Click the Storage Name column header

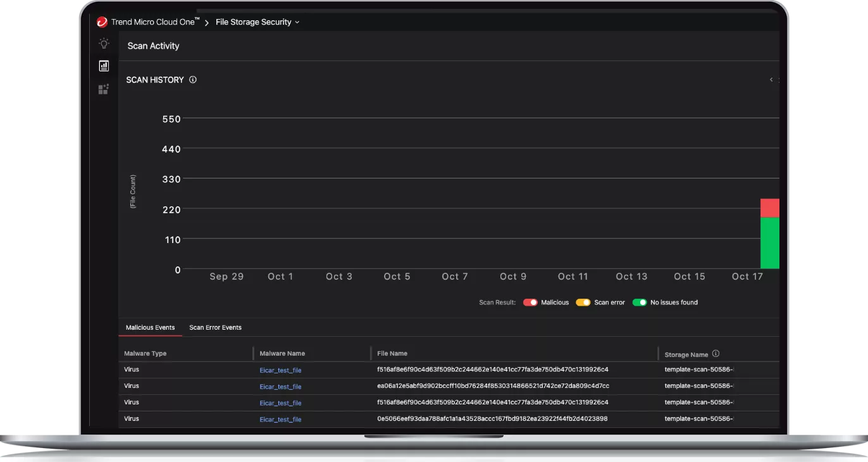686,355
